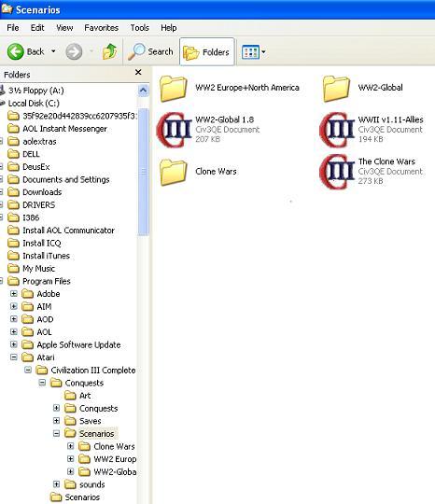The width and height of the screenshot is (435, 504).
Task: Click the Atari folder icon in tree
Action: tap(28, 357)
